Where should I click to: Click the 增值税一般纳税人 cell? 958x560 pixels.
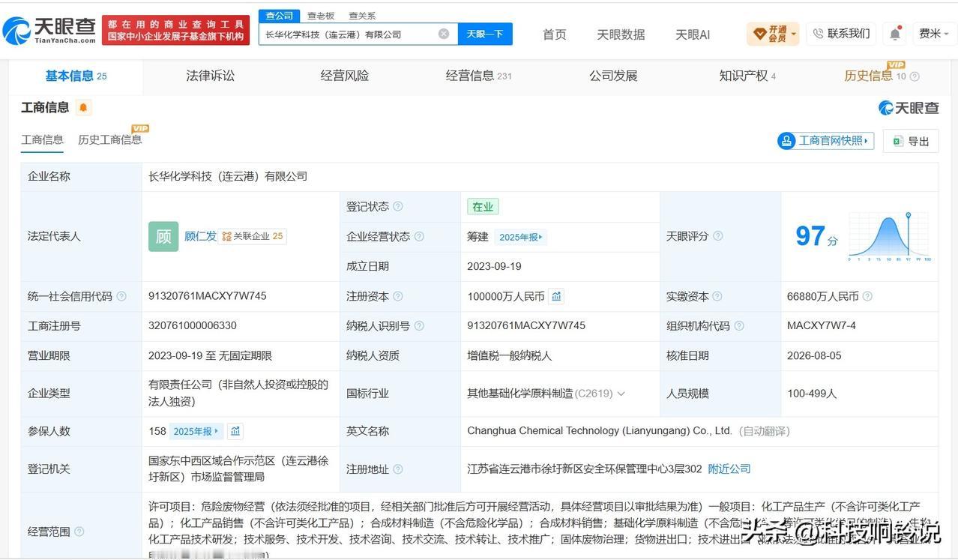[x=510, y=355]
